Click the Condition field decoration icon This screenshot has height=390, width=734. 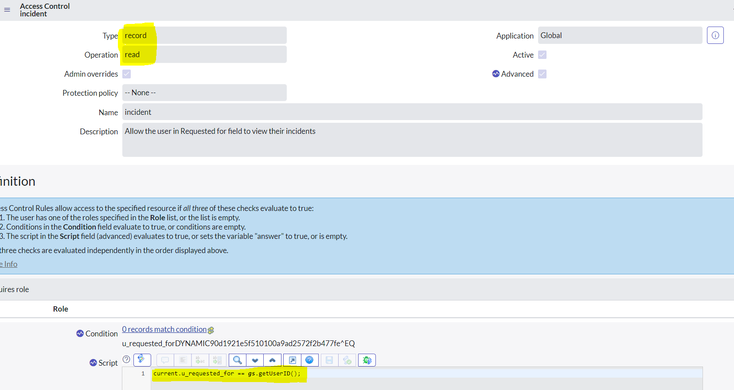80,333
